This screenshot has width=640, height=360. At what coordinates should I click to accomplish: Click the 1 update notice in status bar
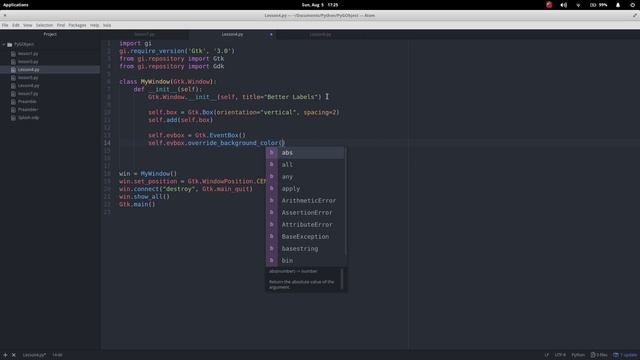point(625,355)
